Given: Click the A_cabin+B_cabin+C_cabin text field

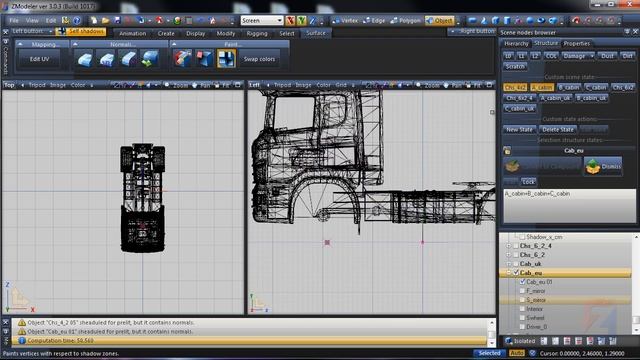Looking at the screenshot, I should pos(569,206).
